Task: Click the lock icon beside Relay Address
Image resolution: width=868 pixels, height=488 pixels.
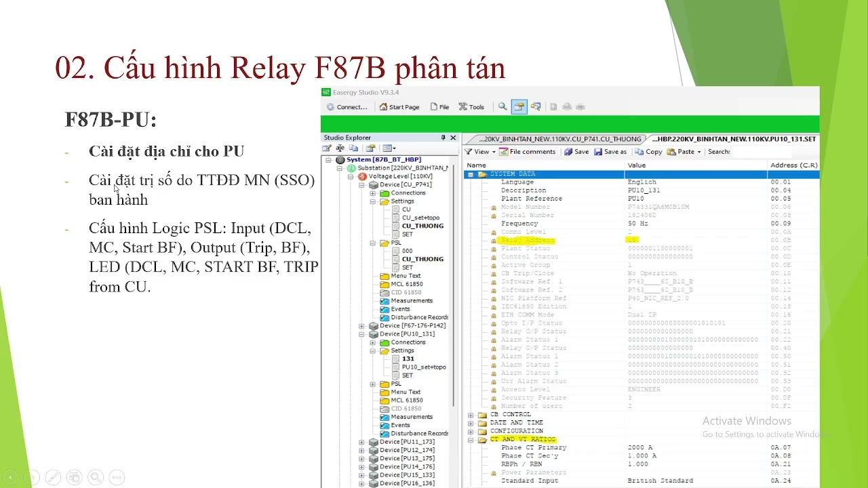Action: pyautogui.click(x=494, y=241)
